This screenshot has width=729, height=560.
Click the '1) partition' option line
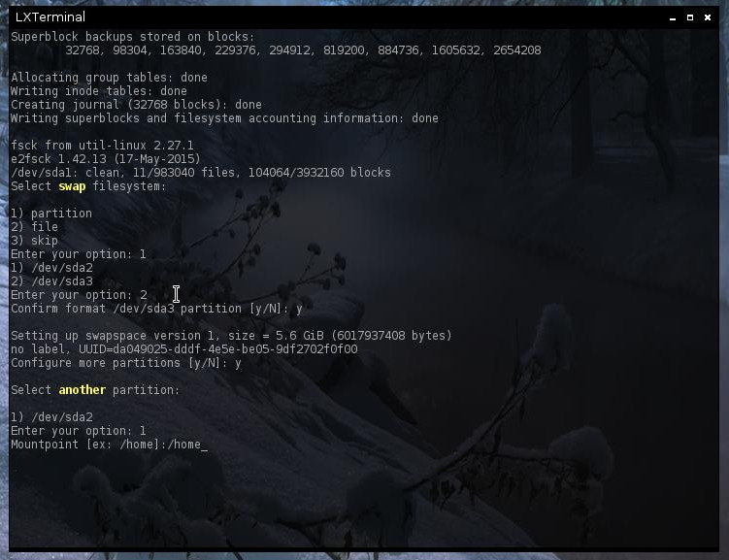coord(51,214)
